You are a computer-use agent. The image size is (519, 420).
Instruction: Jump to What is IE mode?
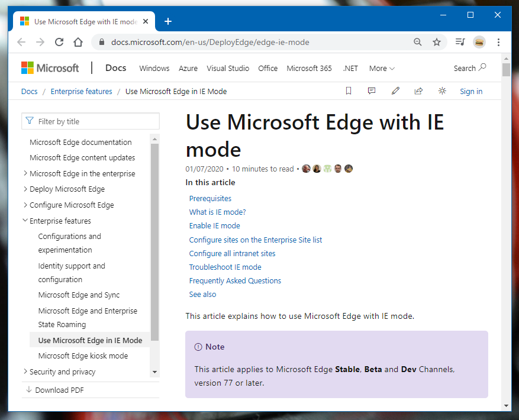pos(217,212)
